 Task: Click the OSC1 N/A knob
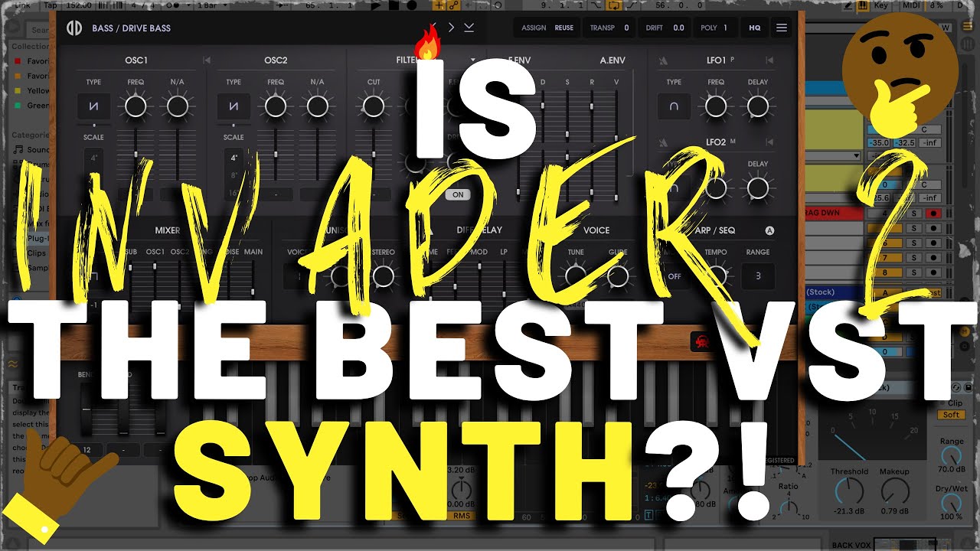[x=178, y=106]
